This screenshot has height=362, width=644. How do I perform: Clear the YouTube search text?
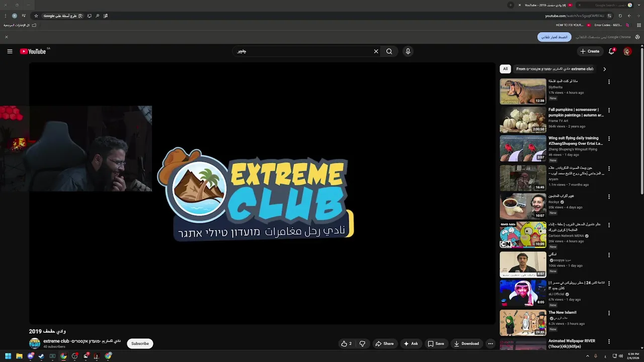pos(376,51)
